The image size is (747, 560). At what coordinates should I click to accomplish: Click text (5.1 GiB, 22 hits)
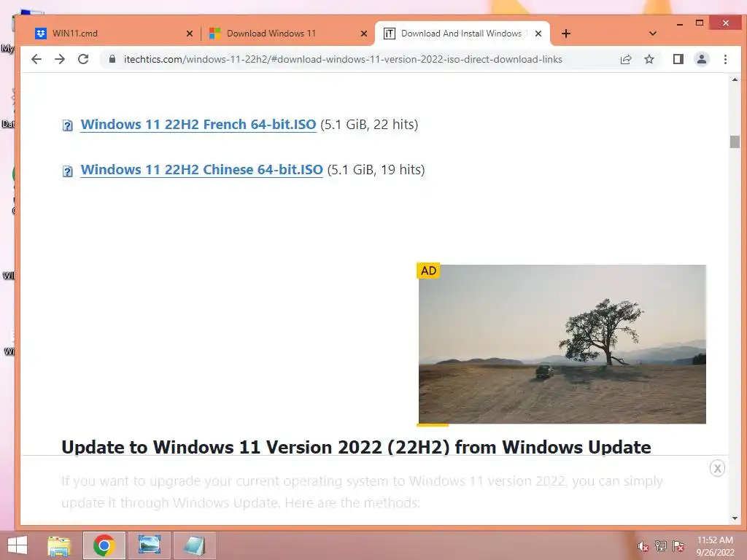tap(369, 124)
